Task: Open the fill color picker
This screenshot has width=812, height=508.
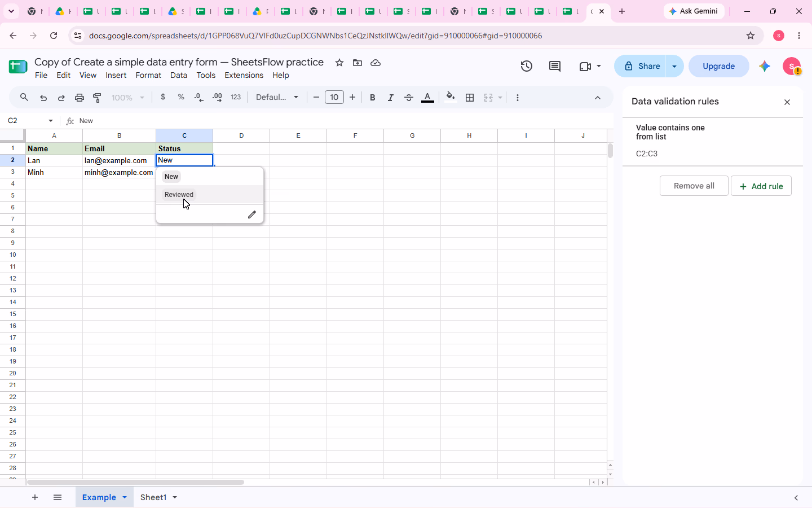Action: coord(450,97)
